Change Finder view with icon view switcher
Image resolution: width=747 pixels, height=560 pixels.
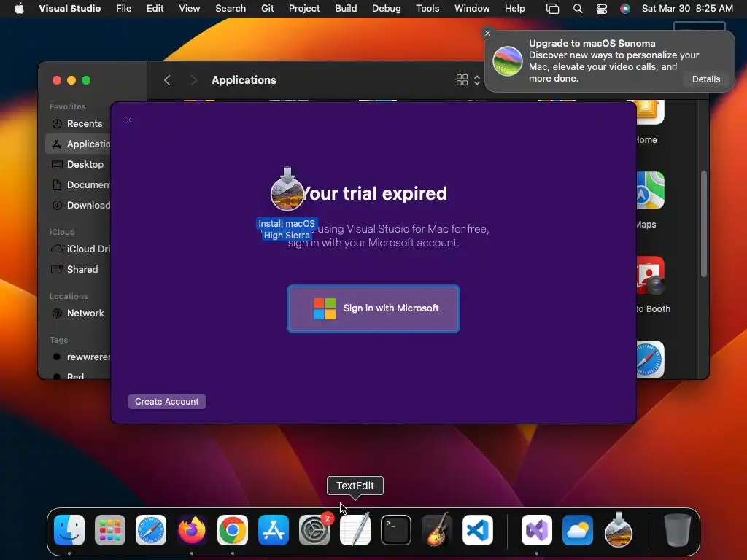tap(468, 80)
